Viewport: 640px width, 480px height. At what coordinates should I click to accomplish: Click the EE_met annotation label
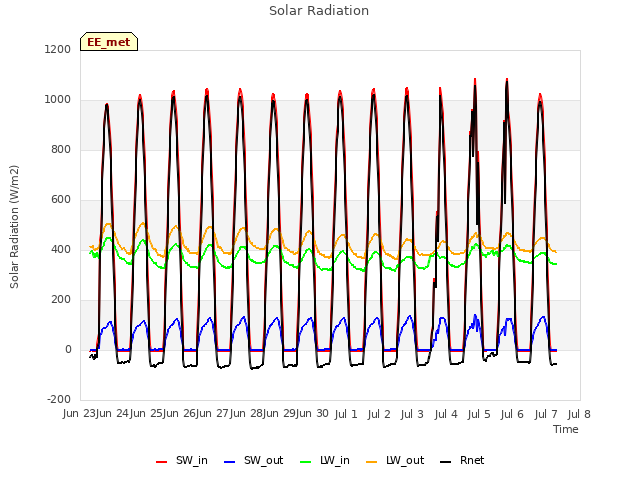pos(109,42)
